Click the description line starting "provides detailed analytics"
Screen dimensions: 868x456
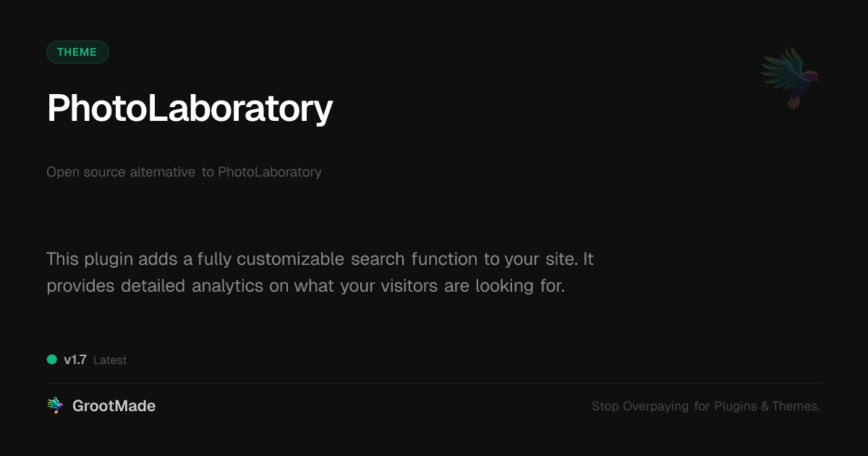click(x=305, y=286)
